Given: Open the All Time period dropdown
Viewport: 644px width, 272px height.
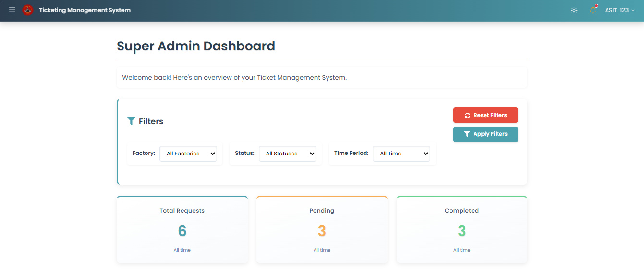Looking at the screenshot, I should point(401,154).
